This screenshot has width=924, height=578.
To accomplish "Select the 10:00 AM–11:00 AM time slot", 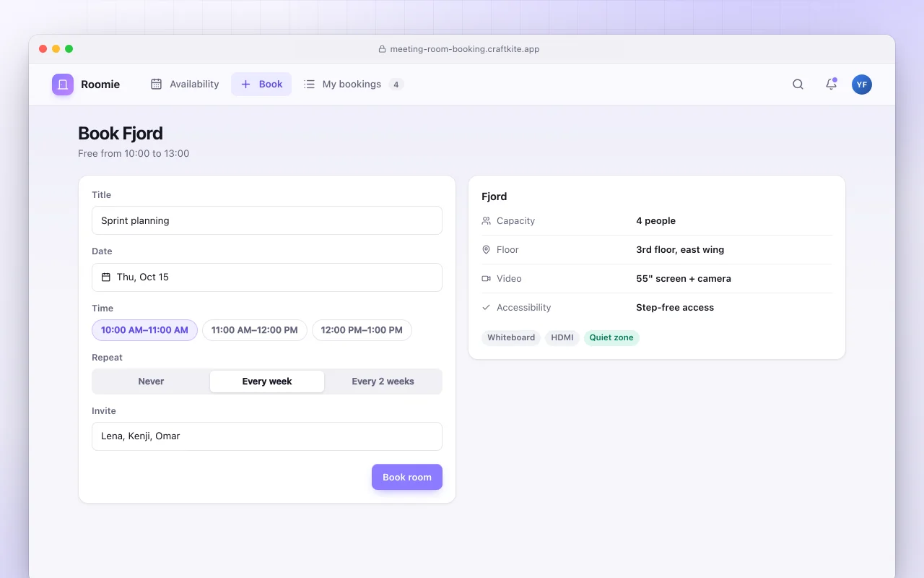I will 144,330.
